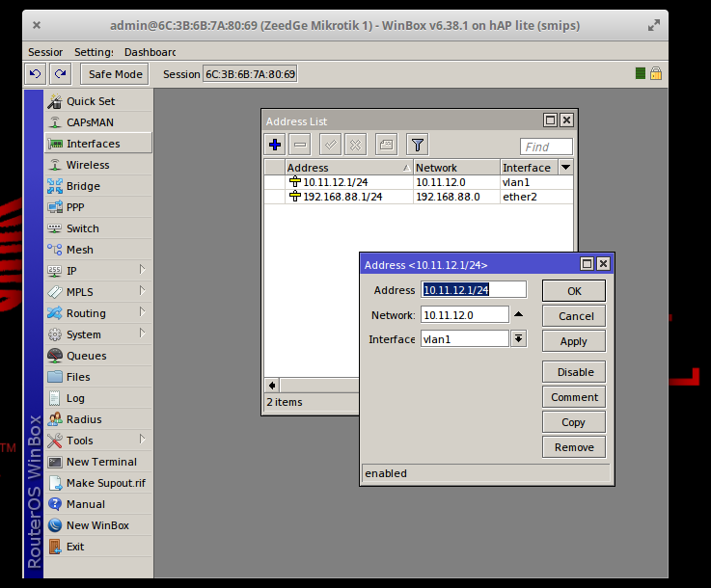Remove address with minus icon
The width and height of the screenshot is (711, 588).
click(300, 145)
